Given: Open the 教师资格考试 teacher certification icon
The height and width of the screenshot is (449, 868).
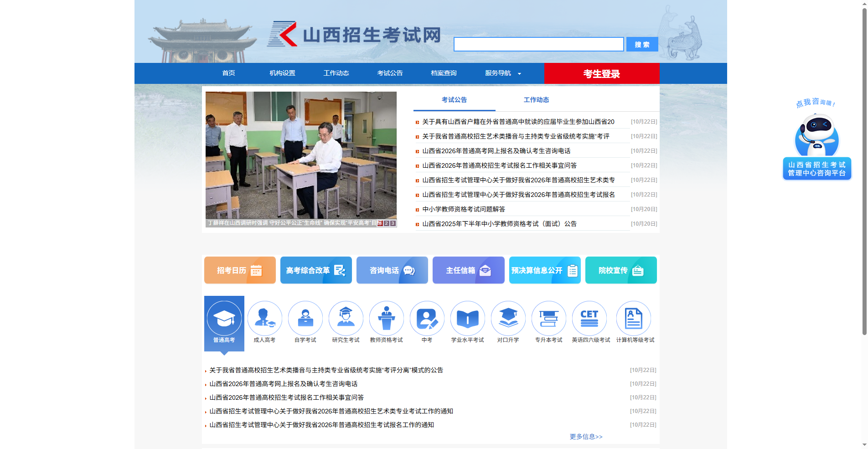Looking at the screenshot, I should tap(386, 318).
